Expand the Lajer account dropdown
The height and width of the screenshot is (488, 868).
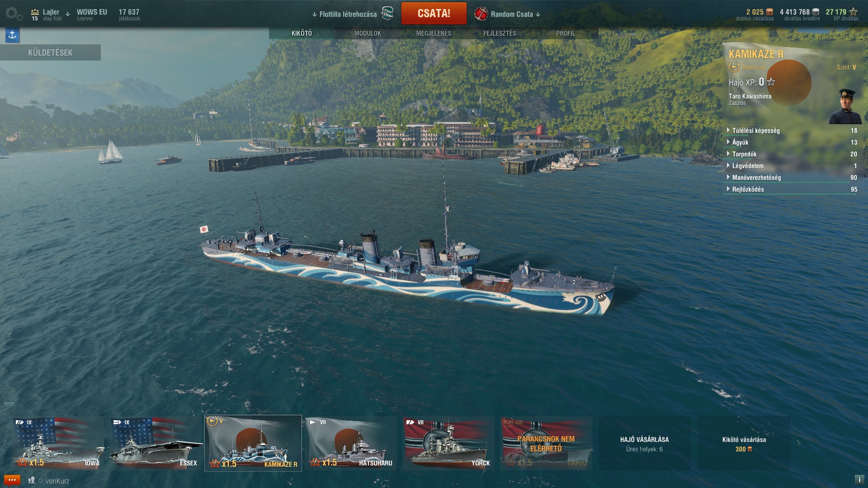coord(68,14)
